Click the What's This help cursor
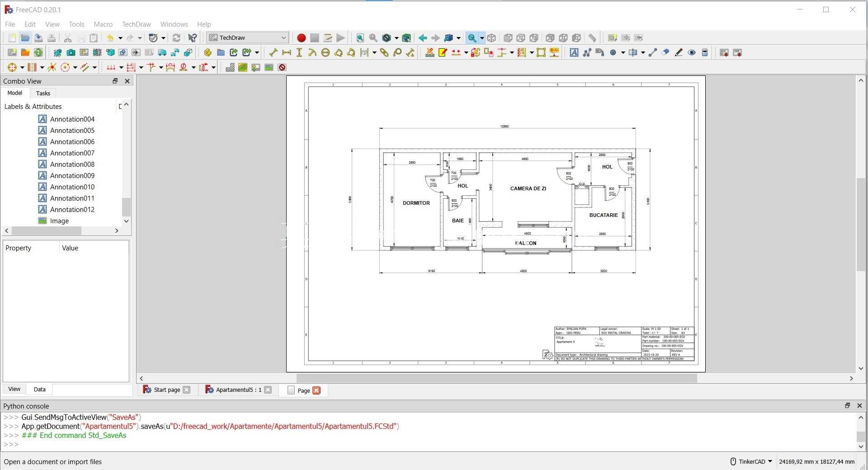 (x=193, y=38)
